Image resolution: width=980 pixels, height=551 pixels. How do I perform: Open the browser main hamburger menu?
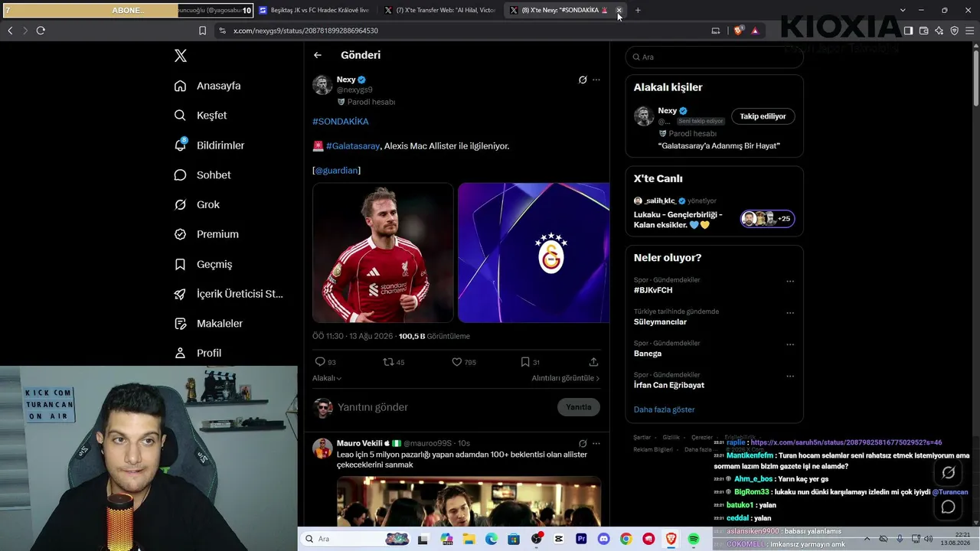(x=969, y=31)
